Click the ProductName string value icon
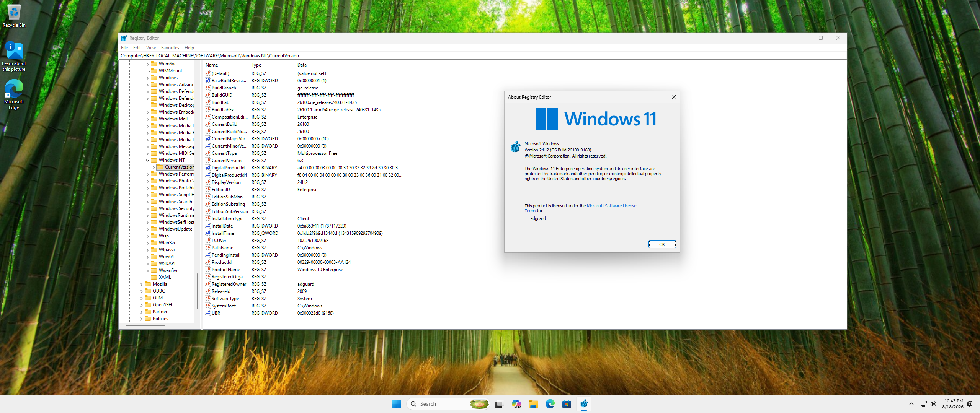980x413 pixels. [208, 269]
